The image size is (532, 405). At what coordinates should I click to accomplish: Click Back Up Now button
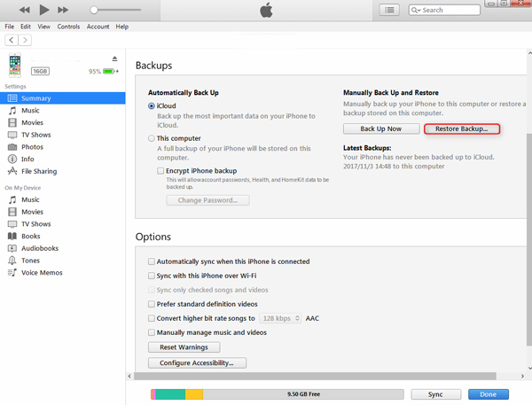pos(381,129)
